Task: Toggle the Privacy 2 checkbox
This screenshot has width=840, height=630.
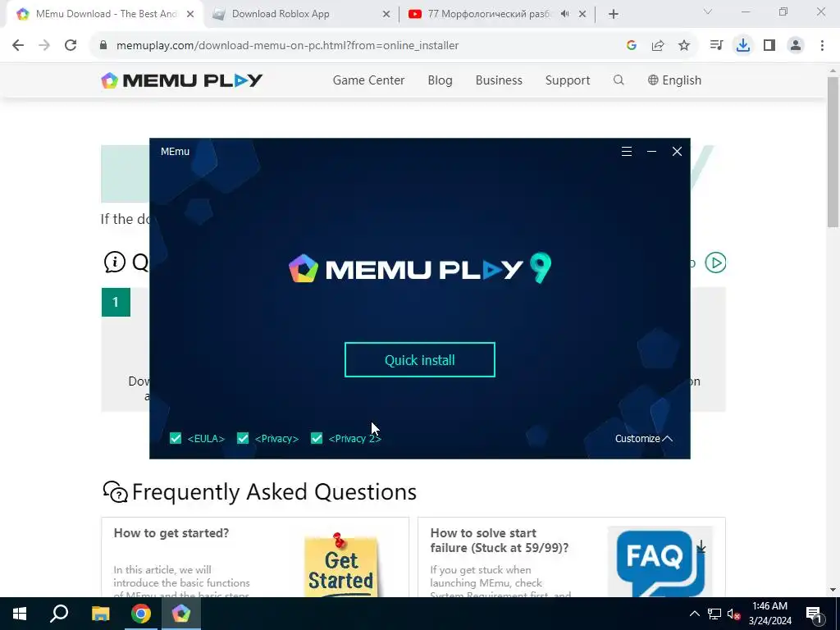Action: pyautogui.click(x=317, y=438)
